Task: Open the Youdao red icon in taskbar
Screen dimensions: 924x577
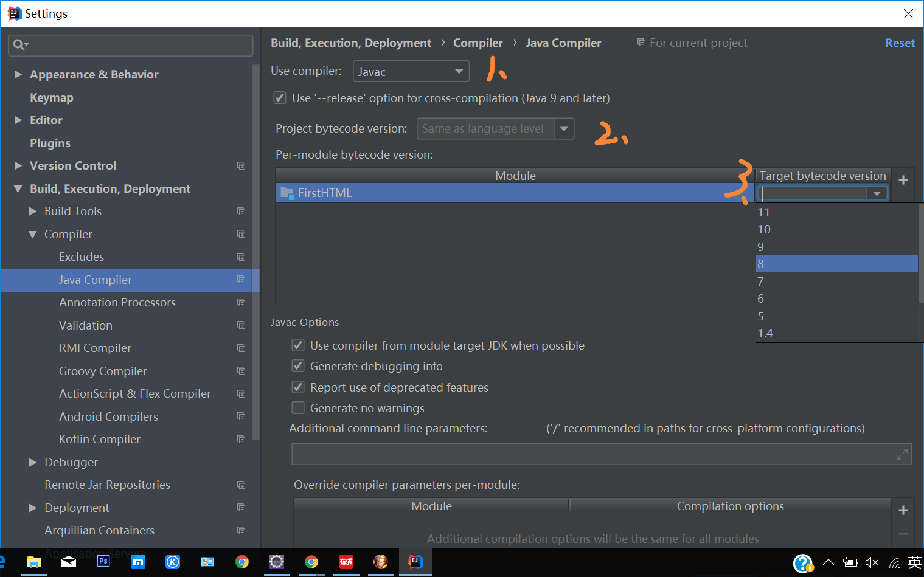Action: tap(346, 562)
